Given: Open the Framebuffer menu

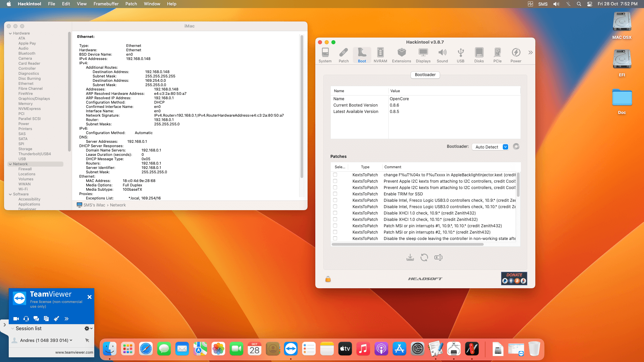Looking at the screenshot, I should pyautogui.click(x=106, y=4).
